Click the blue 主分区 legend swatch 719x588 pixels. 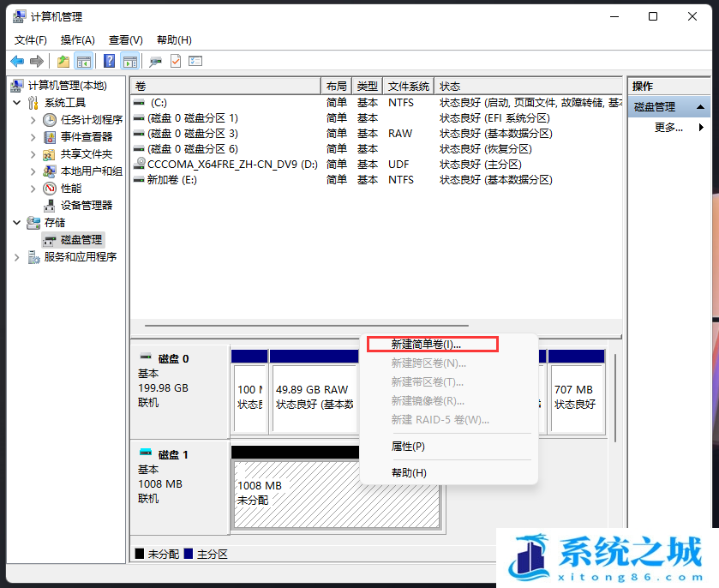[188, 554]
